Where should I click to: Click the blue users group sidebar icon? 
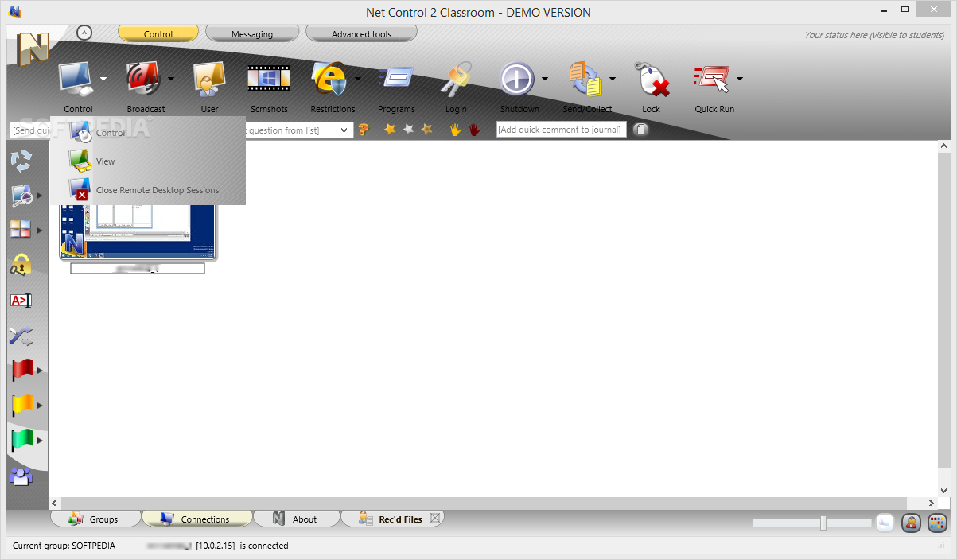tap(21, 476)
